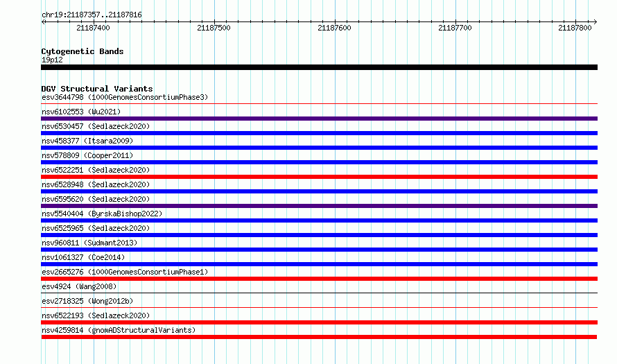Image resolution: width=617 pixels, height=364 pixels.
Task: Click nsv5540404 (ByrskaBishop2022) label
Action: tap(102, 214)
